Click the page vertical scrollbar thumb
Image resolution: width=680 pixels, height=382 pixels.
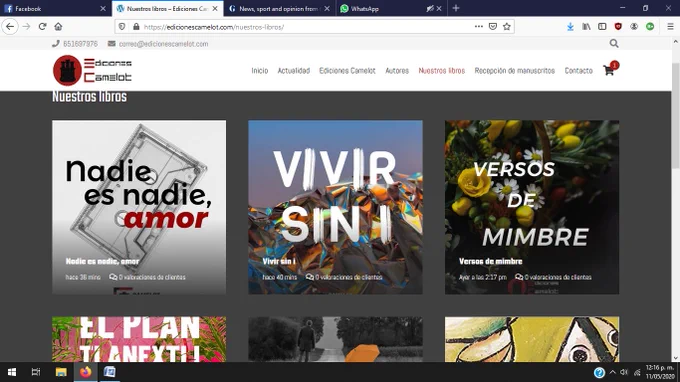(x=675, y=116)
